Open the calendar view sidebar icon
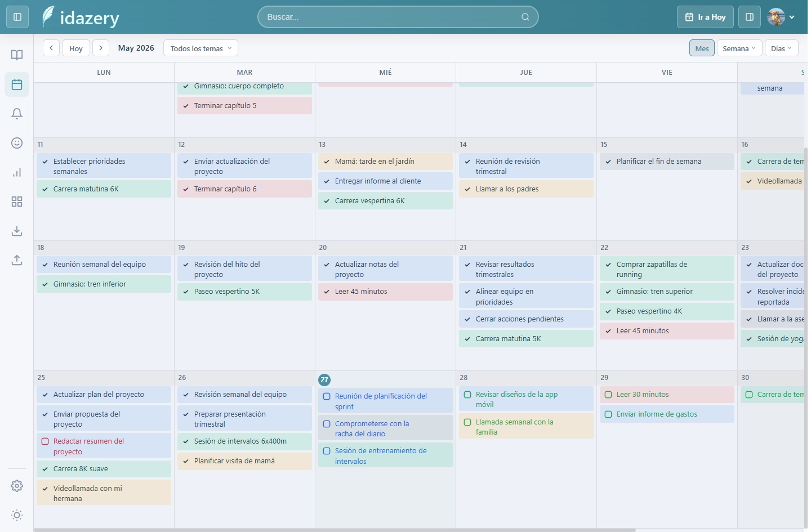The image size is (811, 532). click(17, 84)
